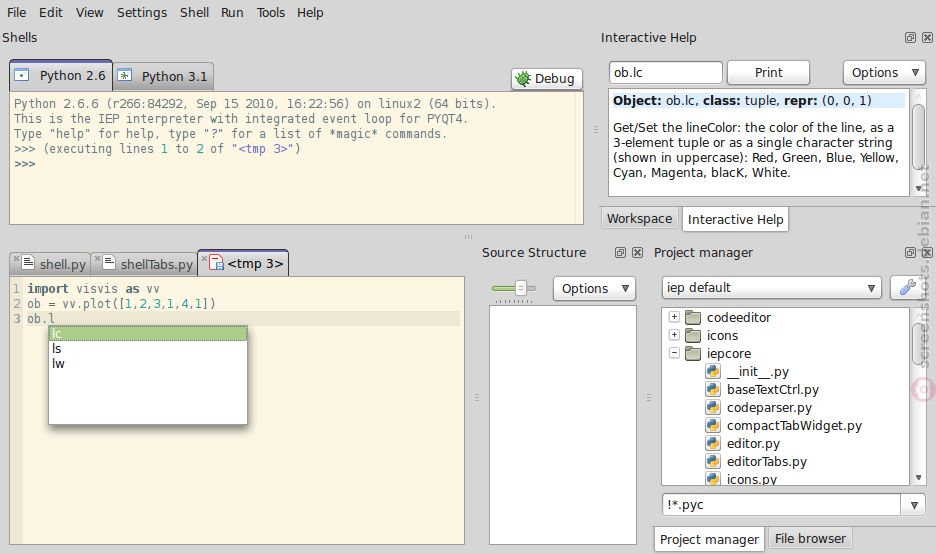Screen dimensions: 936x554
Task: Choose lw from the autocomplete list
Action: (147, 364)
